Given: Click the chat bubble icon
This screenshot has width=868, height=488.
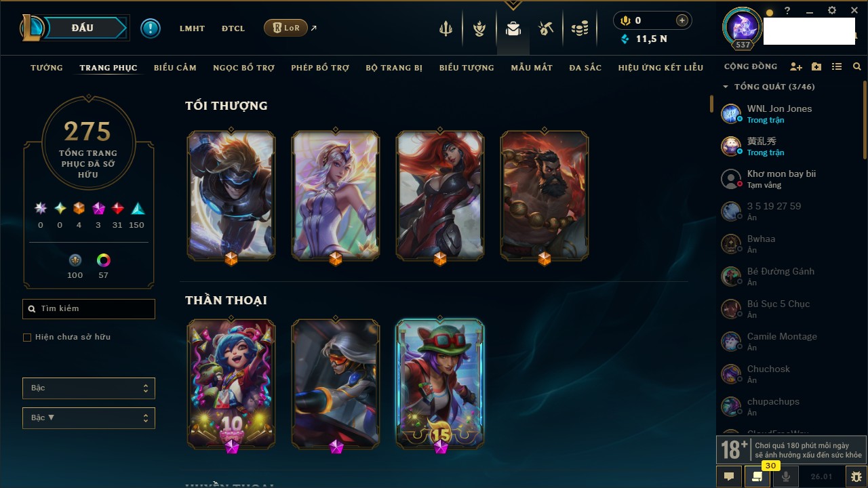Looking at the screenshot, I should click(x=729, y=476).
